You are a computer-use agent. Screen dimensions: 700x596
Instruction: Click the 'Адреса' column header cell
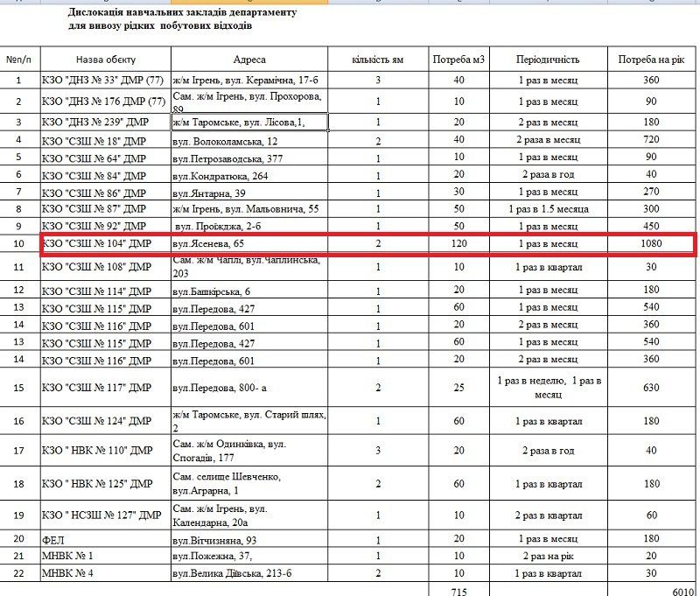pyautogui.click(x=249, y=60)
